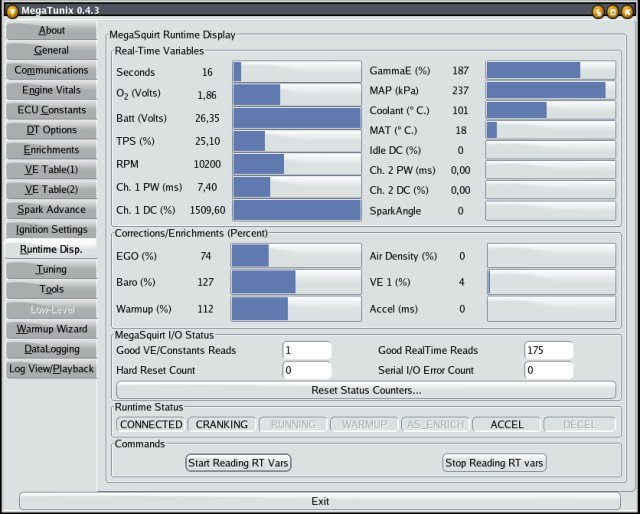Click the MAT progress bar
The image size is (640, 514).
pos(551,130)
